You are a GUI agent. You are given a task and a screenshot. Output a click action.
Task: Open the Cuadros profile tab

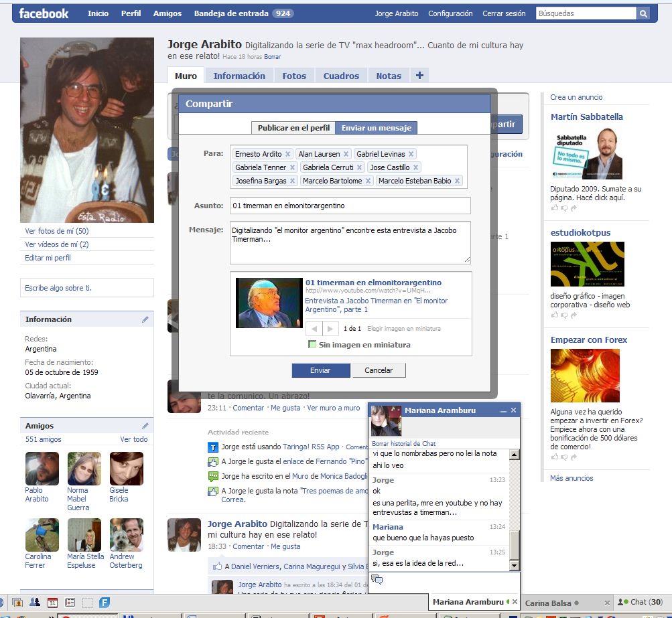[341, 76]
